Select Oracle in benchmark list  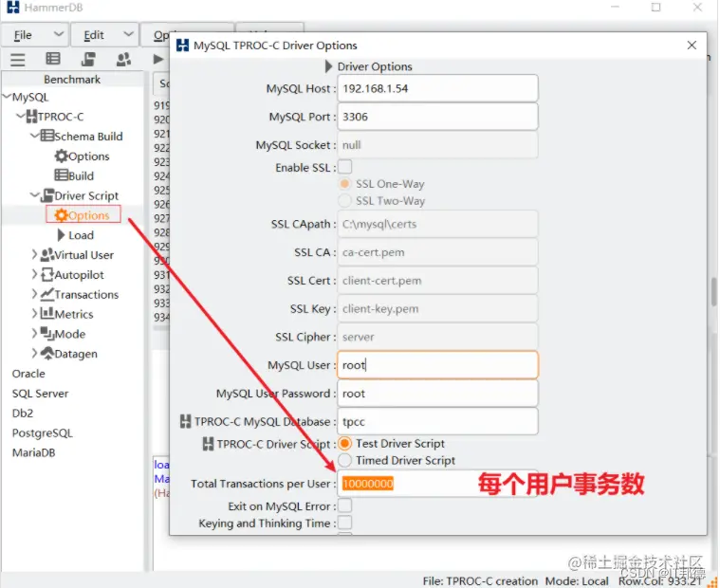(28, 374)
